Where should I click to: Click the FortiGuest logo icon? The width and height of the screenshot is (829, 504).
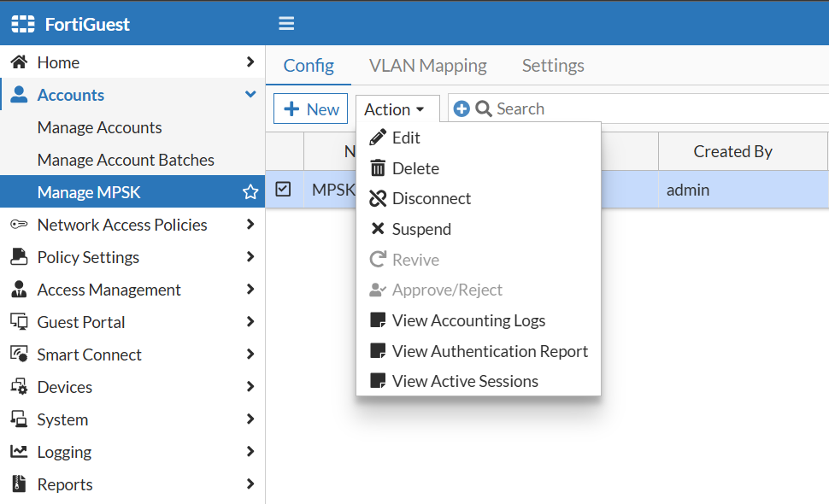pyautogui.click(x=23, y=24)
